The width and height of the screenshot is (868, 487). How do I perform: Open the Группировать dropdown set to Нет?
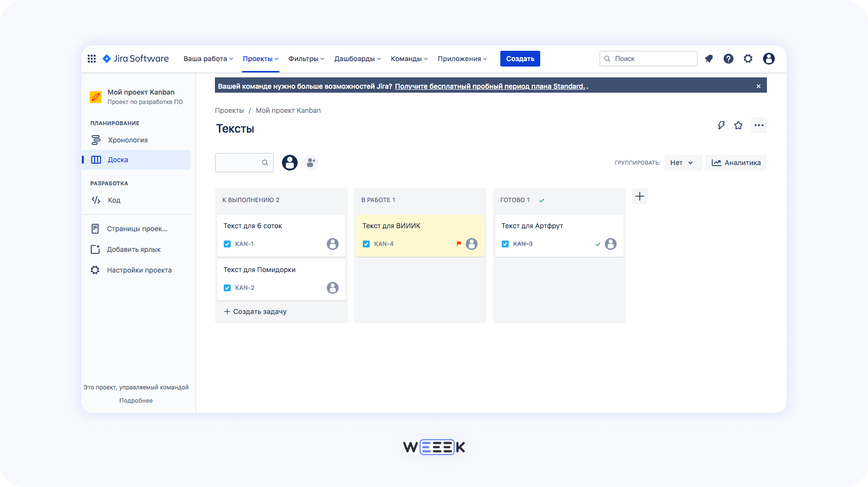[683, 162]
